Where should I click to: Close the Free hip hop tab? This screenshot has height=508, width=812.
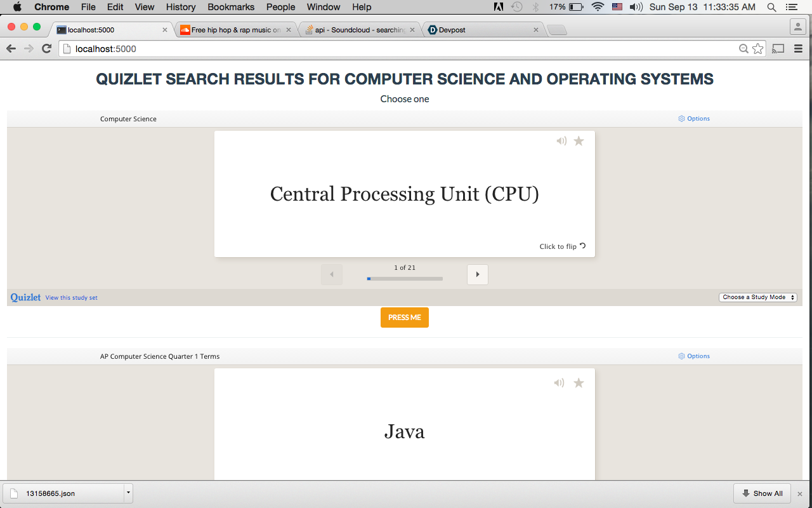click(x=289, y=30)
